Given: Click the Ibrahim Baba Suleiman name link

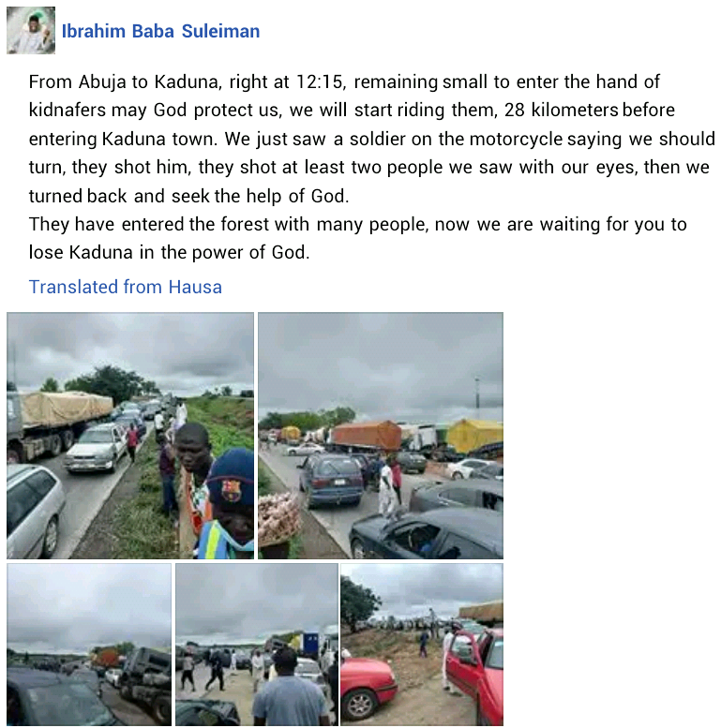Looking at the screenshot, I should 160,31.
